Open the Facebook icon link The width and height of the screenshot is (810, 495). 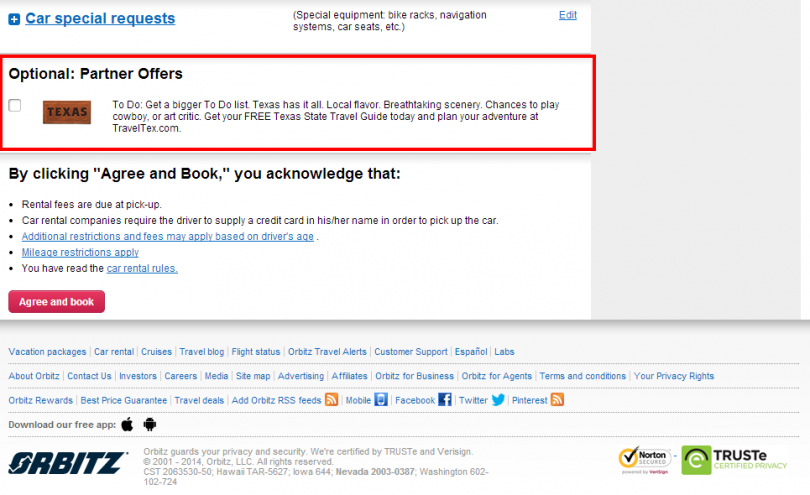point(445,400)
